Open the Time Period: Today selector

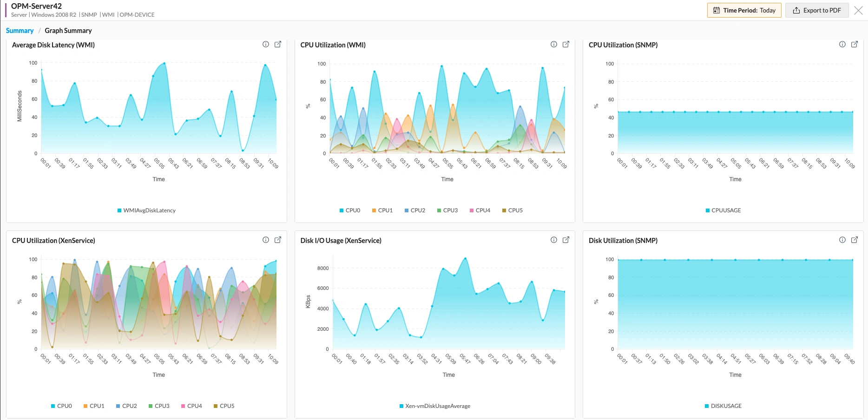click(744, 10)
